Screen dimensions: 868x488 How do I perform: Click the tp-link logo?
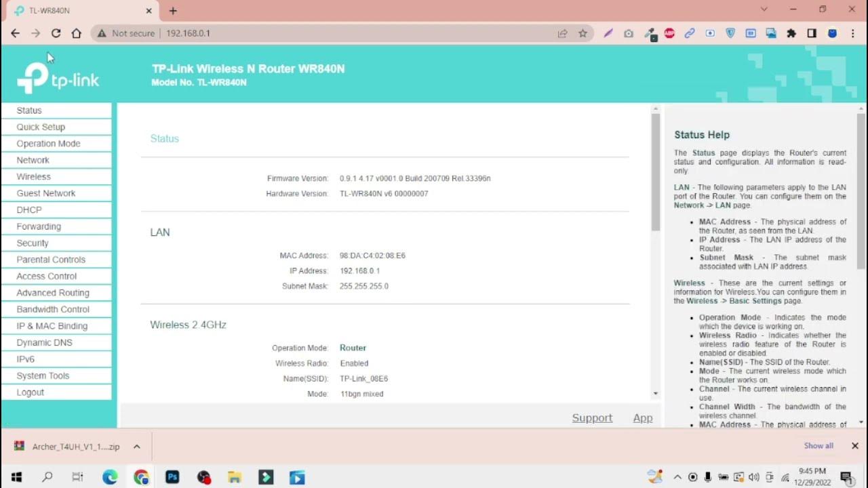(x=58, y=79)
